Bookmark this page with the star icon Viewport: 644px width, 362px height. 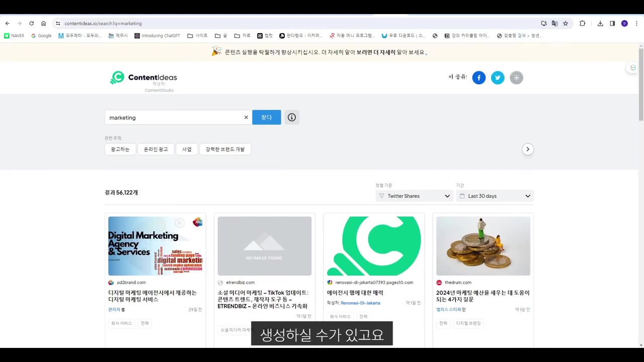click(566, 23)
